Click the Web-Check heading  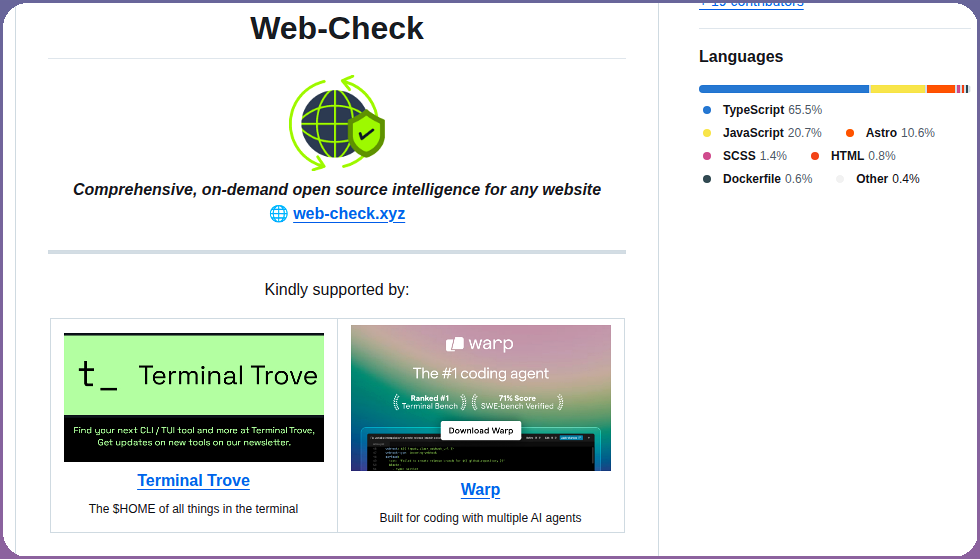(x=337, y=28)
